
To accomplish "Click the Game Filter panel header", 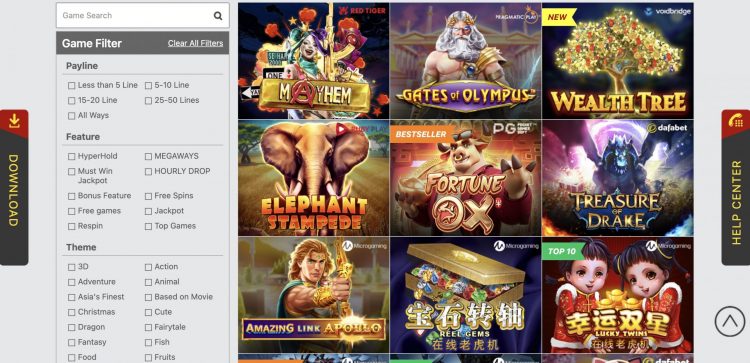I will point(143,43).
